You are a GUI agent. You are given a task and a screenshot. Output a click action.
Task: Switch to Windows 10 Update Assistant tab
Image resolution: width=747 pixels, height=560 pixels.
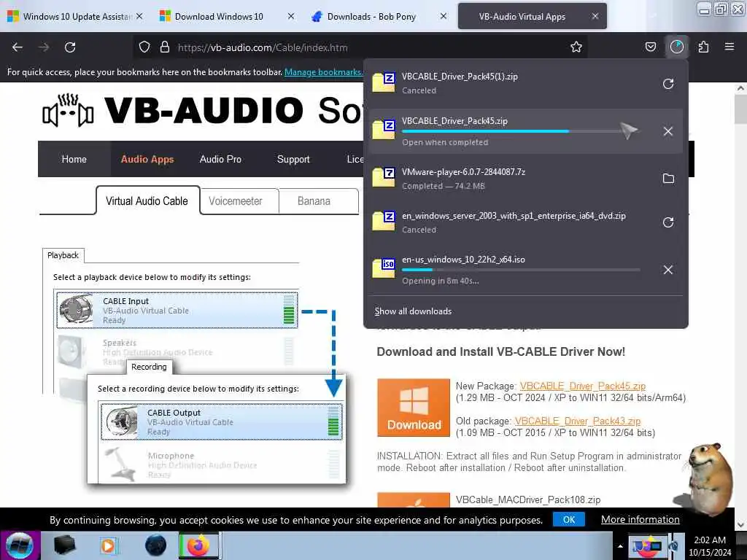[76, 16]
